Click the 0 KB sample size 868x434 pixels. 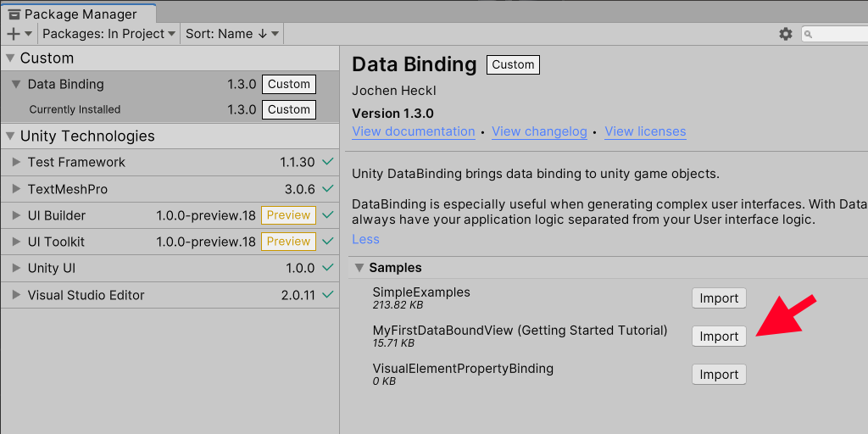point(384,381)
